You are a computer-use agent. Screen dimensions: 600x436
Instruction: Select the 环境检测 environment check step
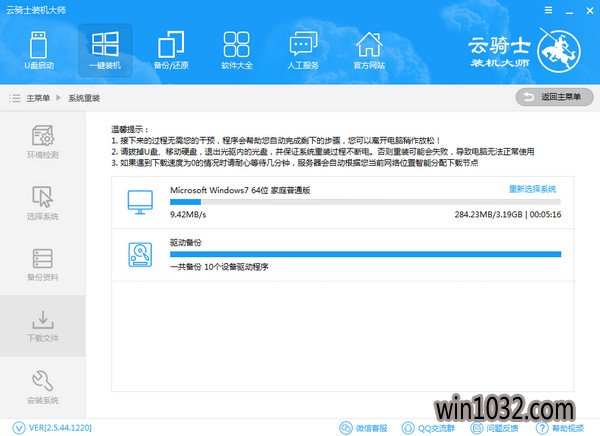click(x=43, y=141)
